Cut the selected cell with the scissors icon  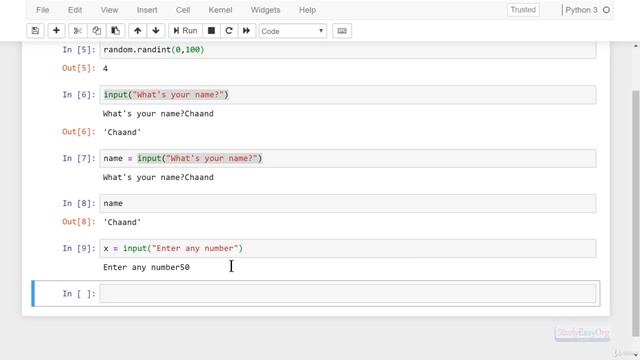(x=78, y=31)
